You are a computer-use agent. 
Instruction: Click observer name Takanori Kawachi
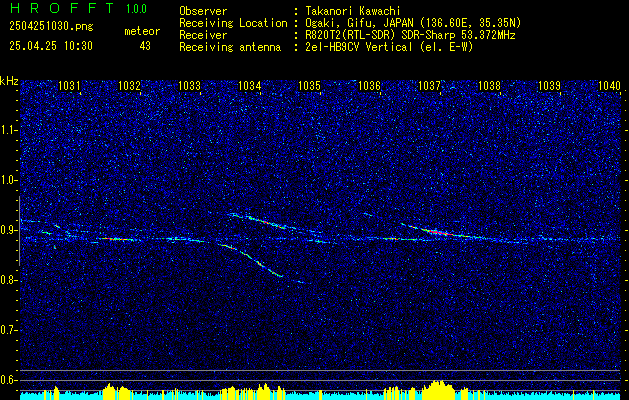[353, 11]
